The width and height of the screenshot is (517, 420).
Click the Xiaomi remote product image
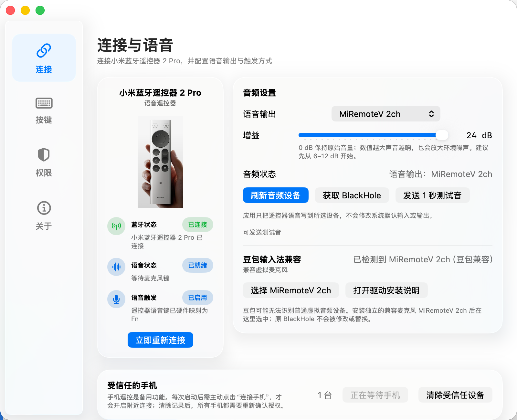pyautogui.click(x=160, y=162)
